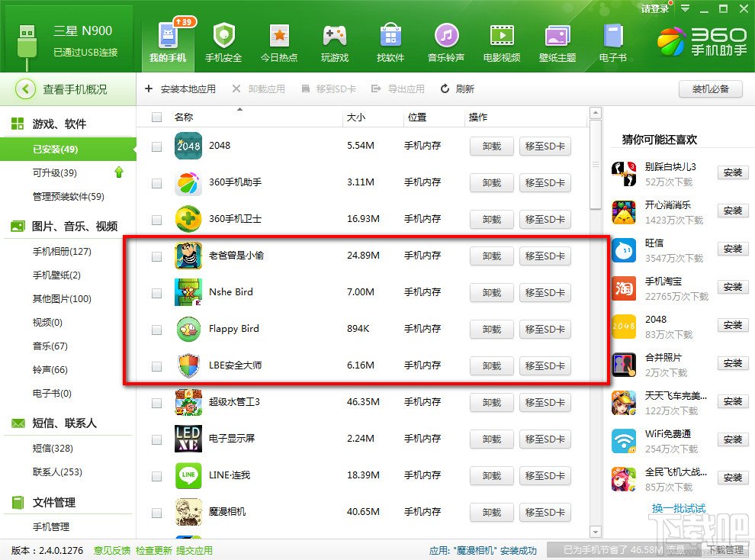Tick the checkbox for 360手机助手
The height and width of the screenshot is (560, 755).
tap(156, 183)
